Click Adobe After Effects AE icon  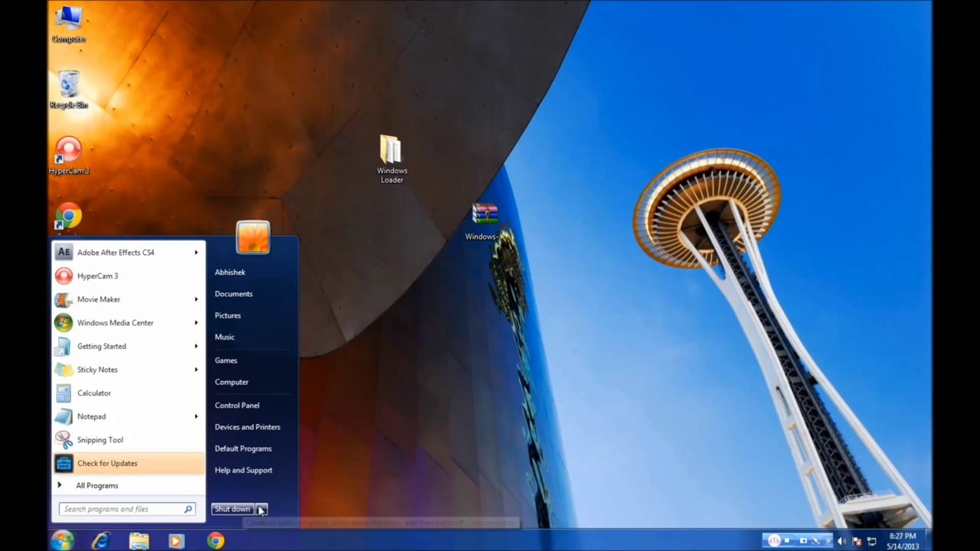64,253
